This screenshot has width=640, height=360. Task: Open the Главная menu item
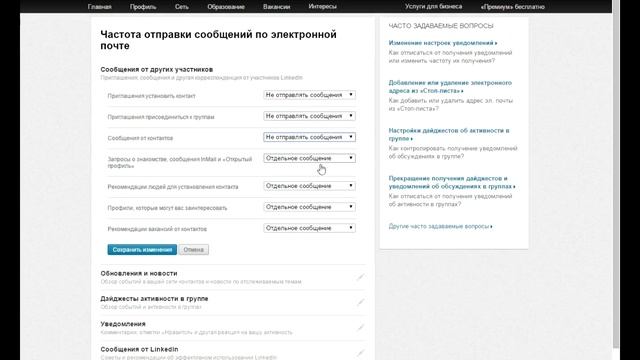100,7
